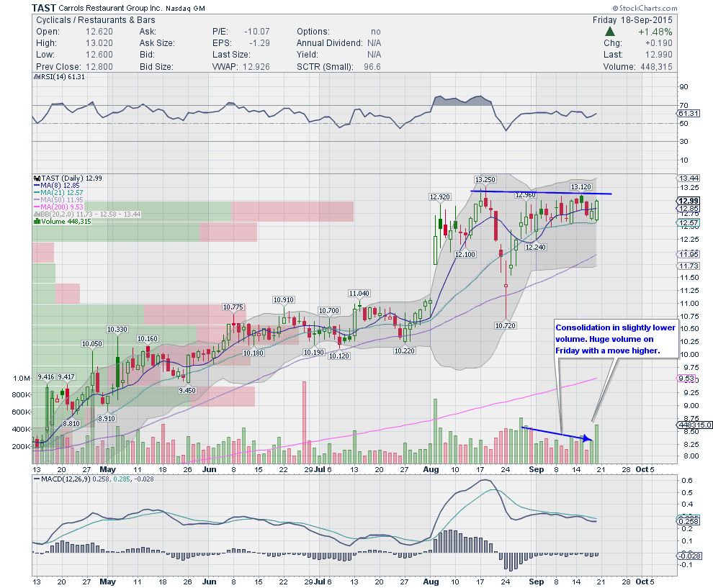The width and height of the screenshot is (713, 588).
Task: Click the P/E value -10.07
Action: click(x=257, y=32)
